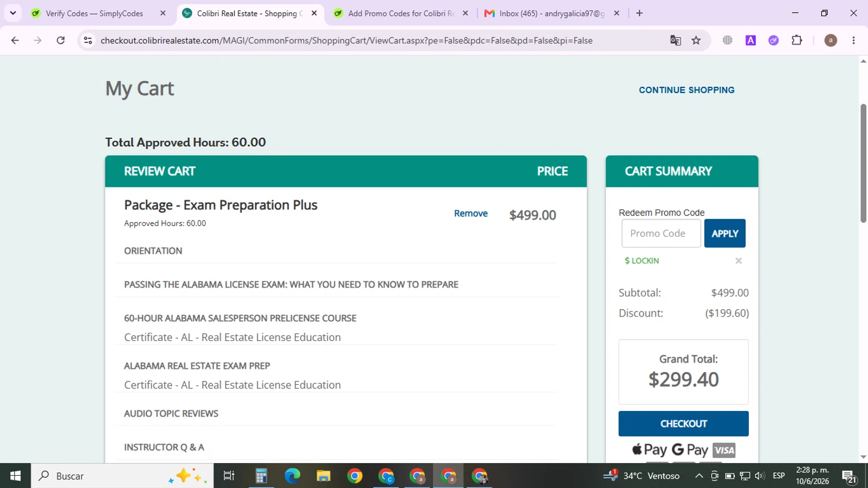Reload the current page
The image size is (868, 488).
(x=61, y=41)
